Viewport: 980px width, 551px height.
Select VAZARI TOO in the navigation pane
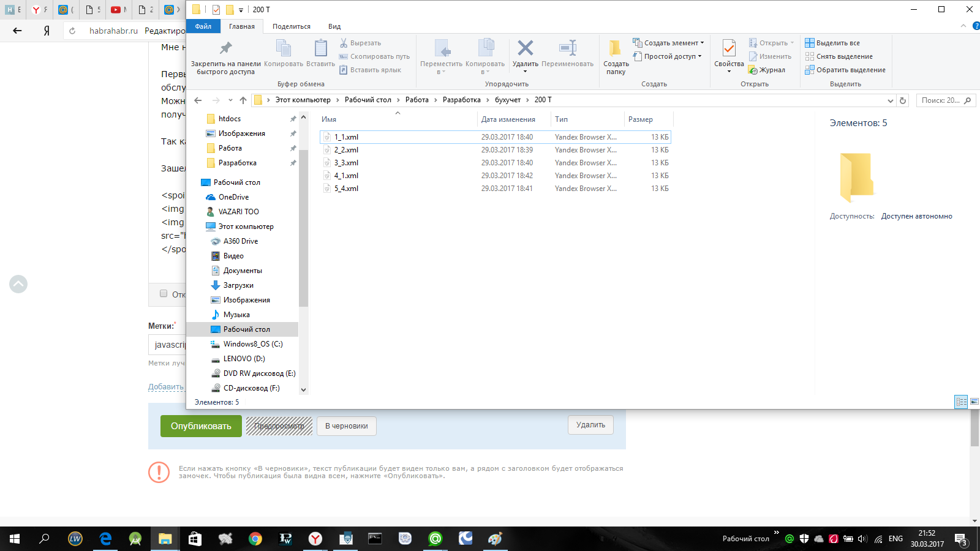tap(238, 212)
